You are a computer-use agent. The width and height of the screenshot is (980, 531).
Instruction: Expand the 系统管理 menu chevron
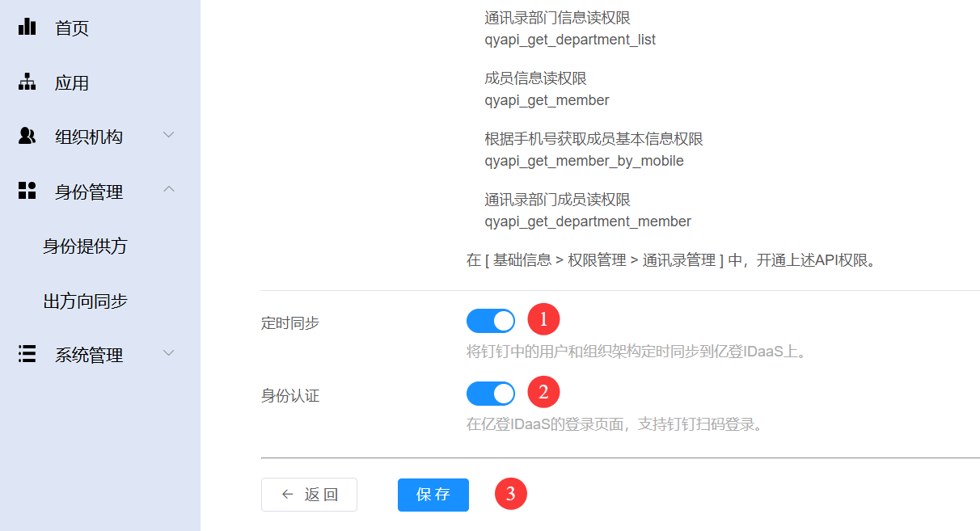[x=168, y=353]
